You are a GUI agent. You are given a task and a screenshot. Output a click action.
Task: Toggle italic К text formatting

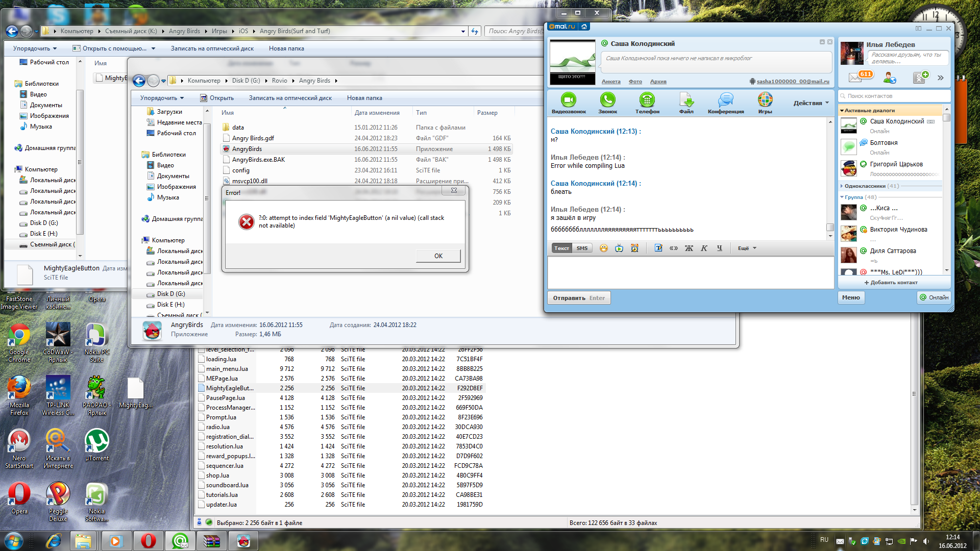point(704,248)
